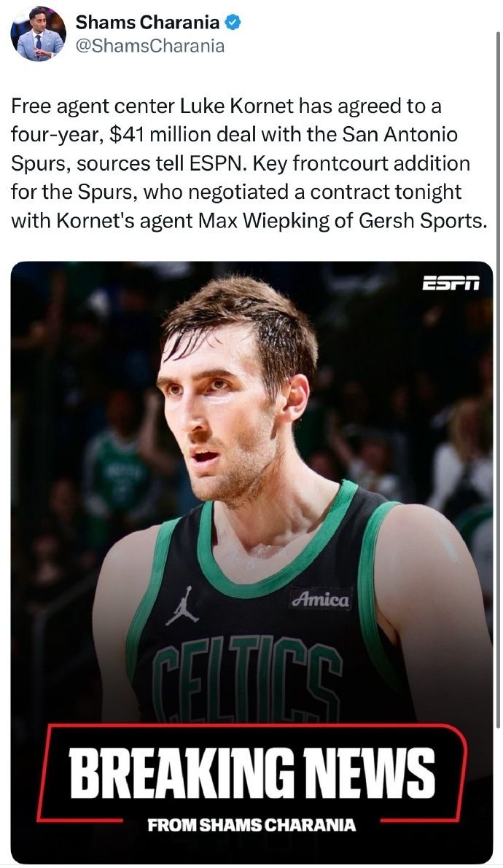Click the FROM SHAMS CHARANIA caption
This screenshot has height=868, width=503.
[x=252, y=825]
